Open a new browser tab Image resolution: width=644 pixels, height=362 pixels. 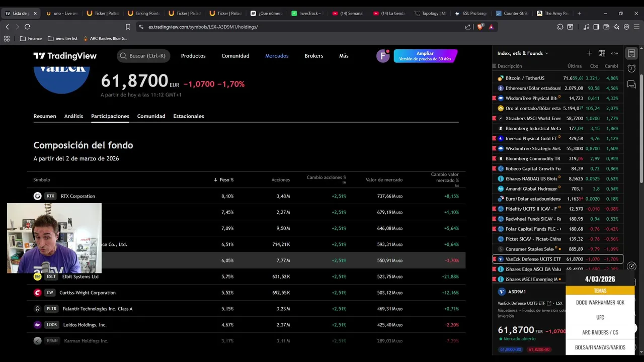pos(579,13)
